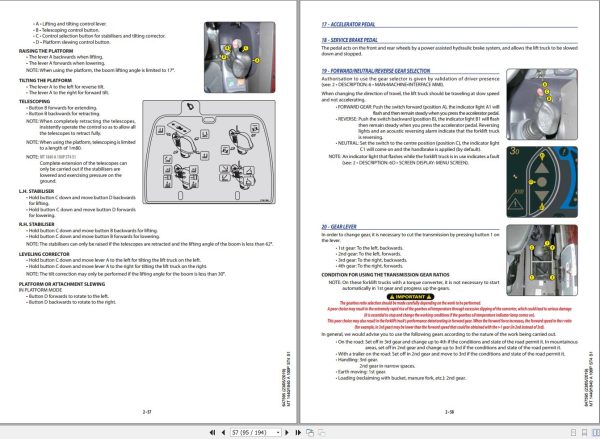Go to the next page

click(x=287, y=432)
